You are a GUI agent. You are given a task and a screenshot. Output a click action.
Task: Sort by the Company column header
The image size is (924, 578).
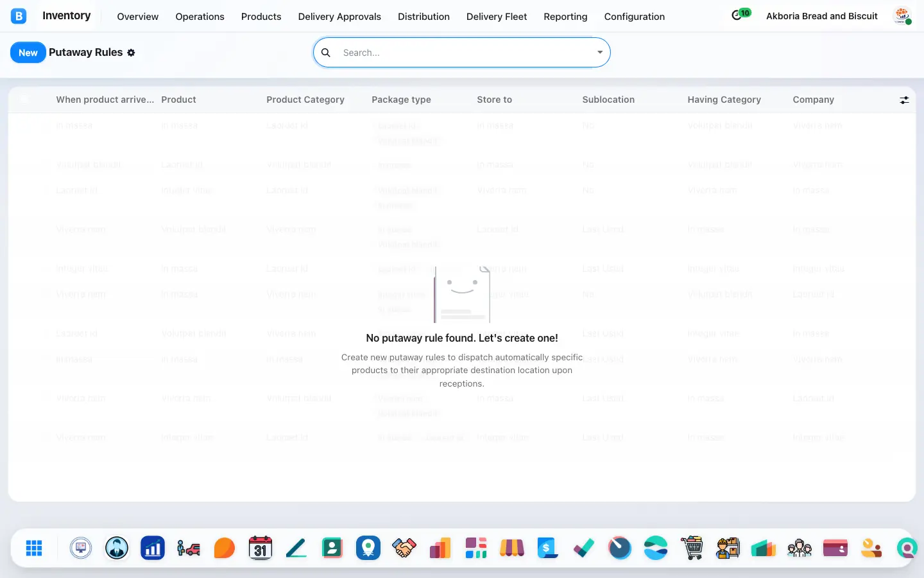pos(814,100)
